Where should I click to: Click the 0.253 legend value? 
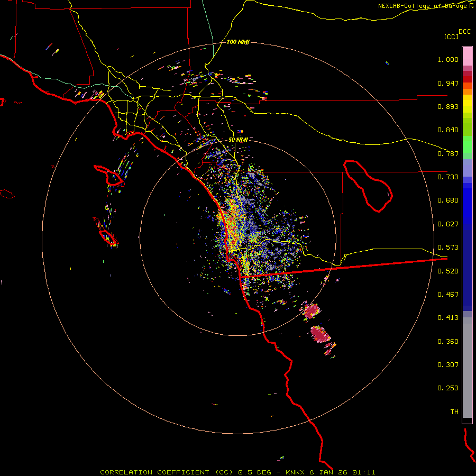448,388
